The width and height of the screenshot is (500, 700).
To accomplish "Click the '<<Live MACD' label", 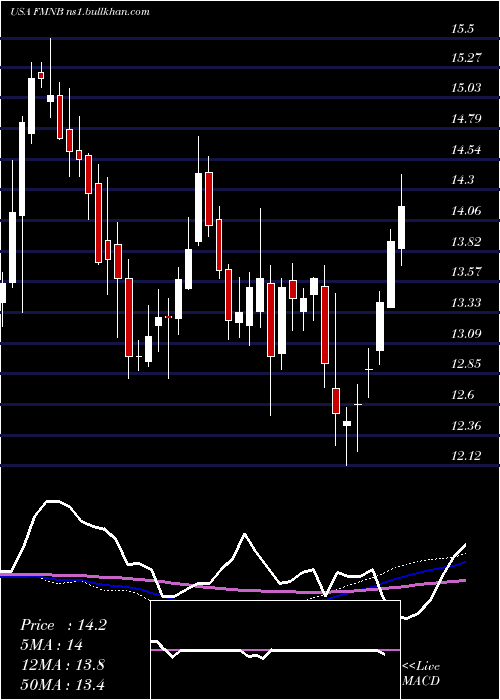I will point(421,673).
